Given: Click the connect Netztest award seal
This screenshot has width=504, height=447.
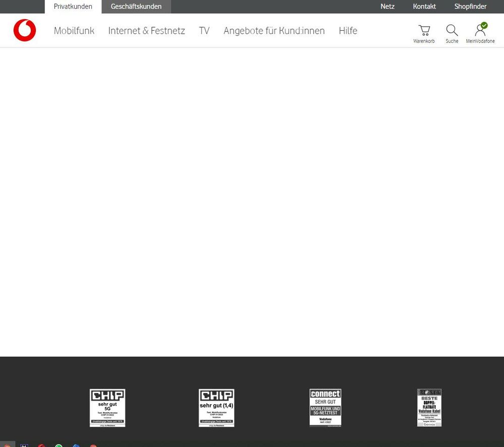Looking at the screenshot, I should click(x=325, y=408).
